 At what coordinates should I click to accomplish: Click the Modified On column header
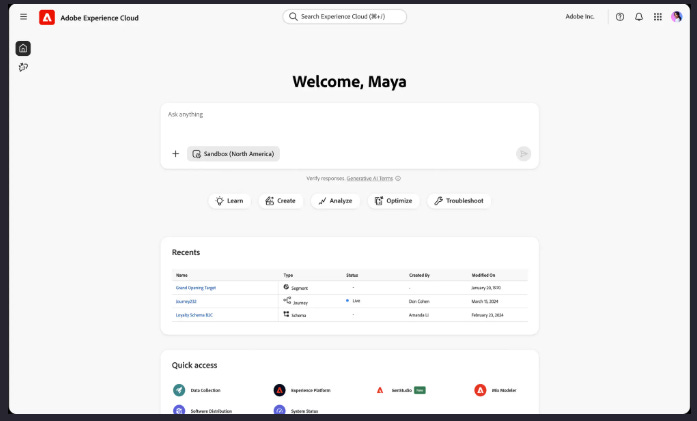pyautogui.click(x=483, y=275)
